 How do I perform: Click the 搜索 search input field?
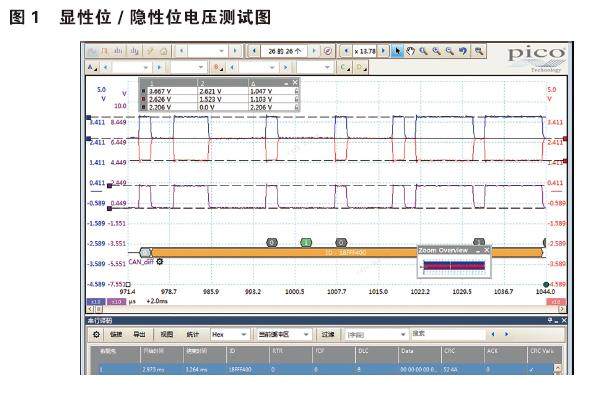click(x=448, y=334)
